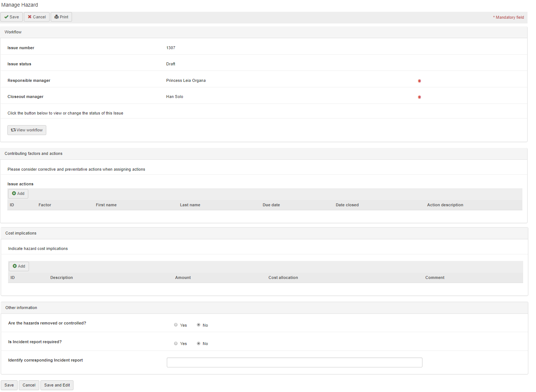536x392 pixels.
Task: Click the Cost allocation column header
Action: tap(283, 277)
